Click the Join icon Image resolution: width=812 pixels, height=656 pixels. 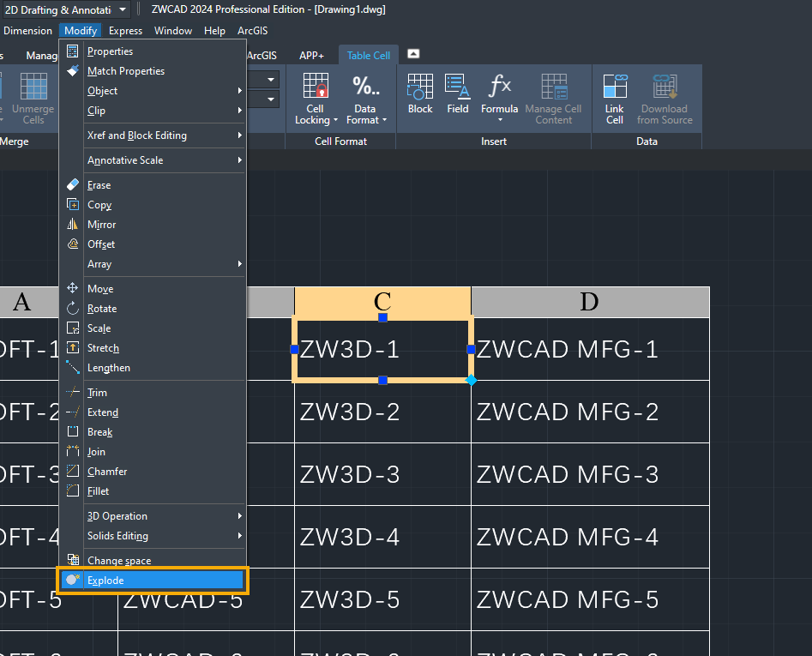73,451
